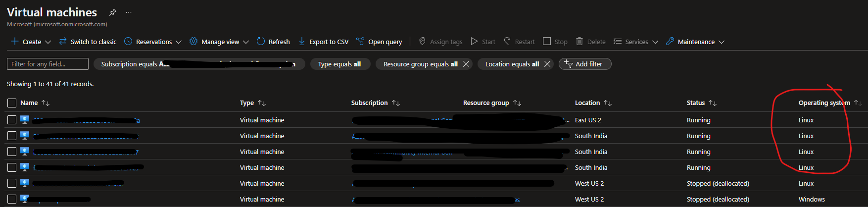Click the Status column header text
This screenshot has width=868, height=207.
696,103
